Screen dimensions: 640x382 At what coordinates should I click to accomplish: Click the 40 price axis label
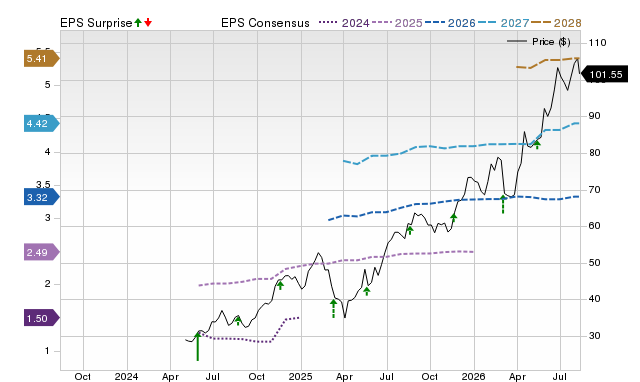[x=594, y=299]
